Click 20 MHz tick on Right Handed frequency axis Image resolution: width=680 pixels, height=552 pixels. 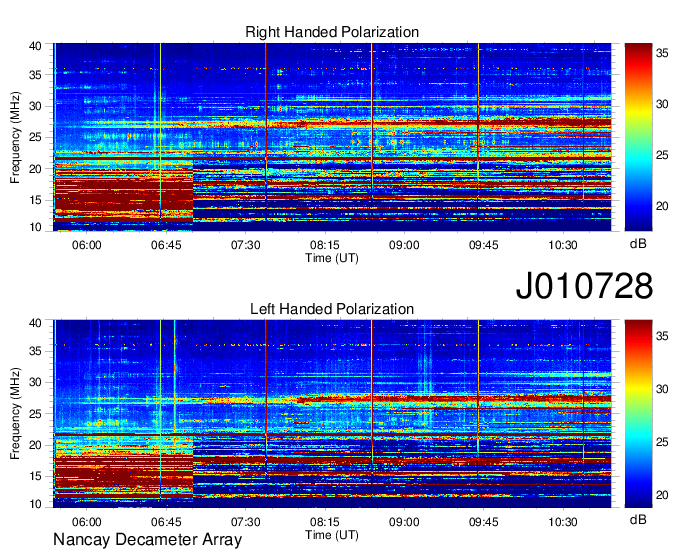[35, 169]
